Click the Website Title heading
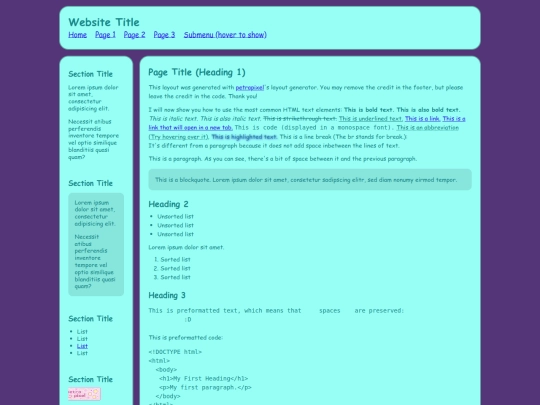 (x=104, y=22)
